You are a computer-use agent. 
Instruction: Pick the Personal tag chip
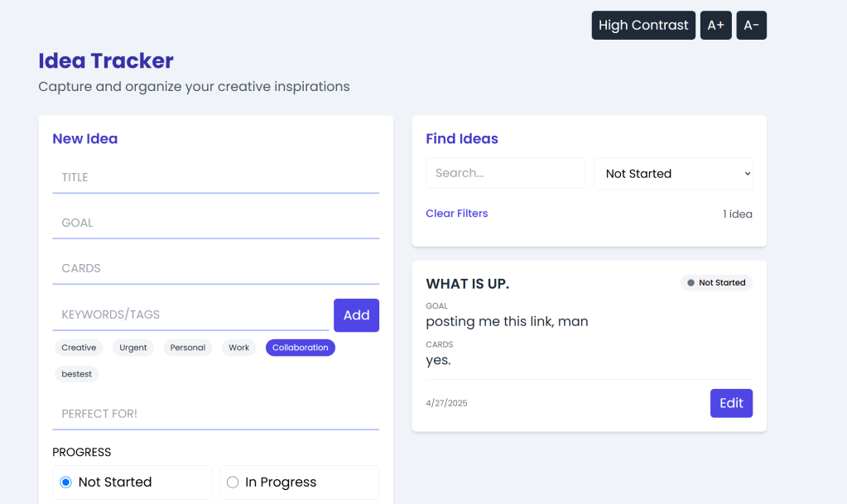[x=187, y=348]
